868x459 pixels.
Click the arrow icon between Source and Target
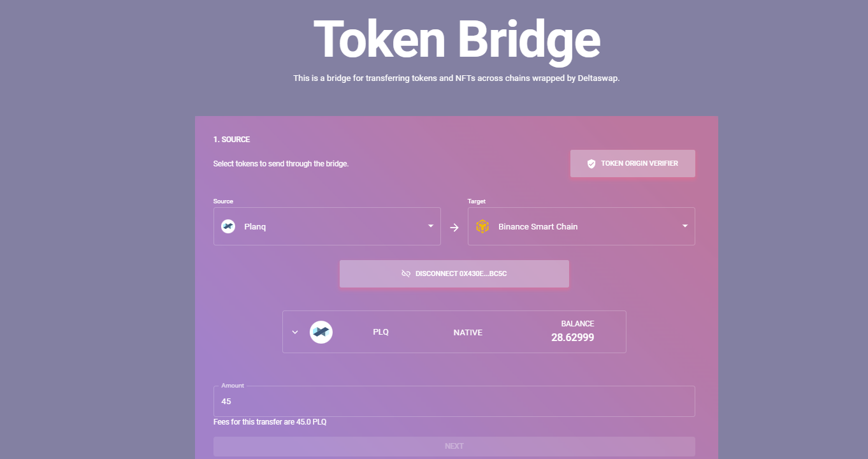click(454, 227)
